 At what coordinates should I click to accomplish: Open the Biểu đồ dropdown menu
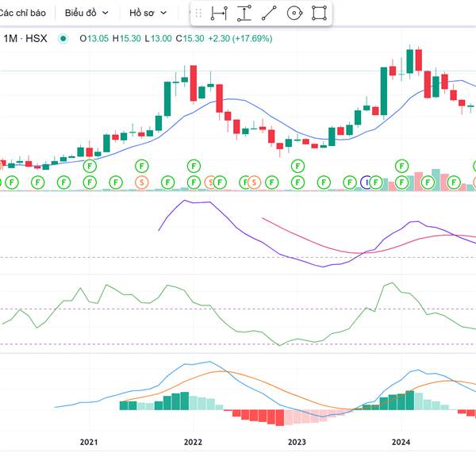[x=86, y=13]
